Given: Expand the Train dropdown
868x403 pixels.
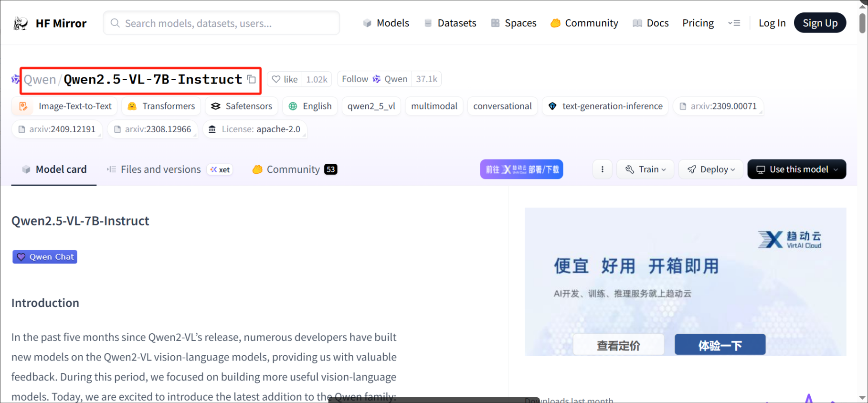Looking at the screenshot, I should (645, 170).
